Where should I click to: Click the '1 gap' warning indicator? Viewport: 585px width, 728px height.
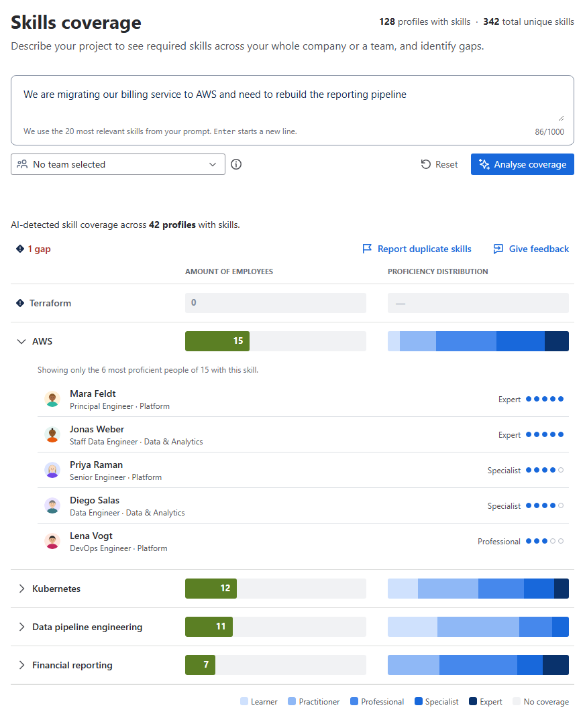point(33,249)
